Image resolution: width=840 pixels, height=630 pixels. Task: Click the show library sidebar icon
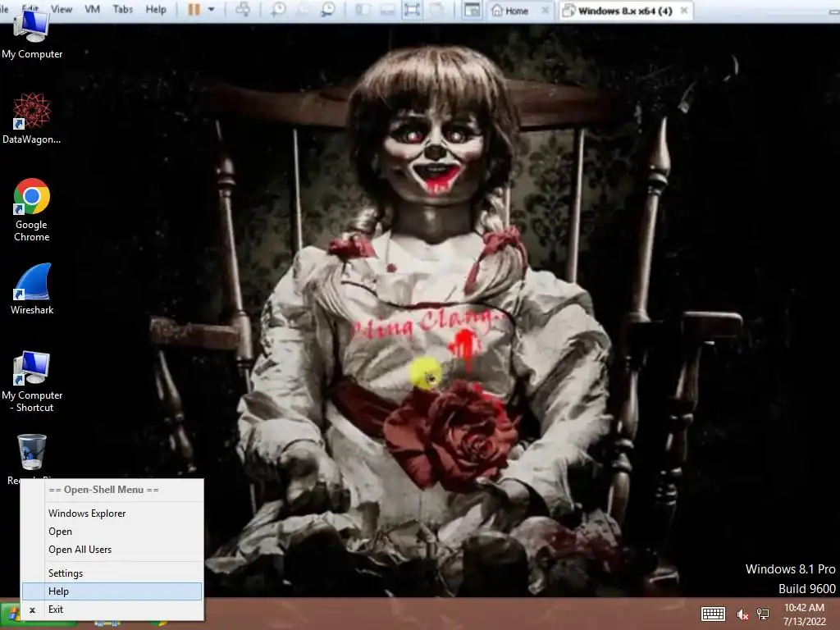tap(363, 10)
